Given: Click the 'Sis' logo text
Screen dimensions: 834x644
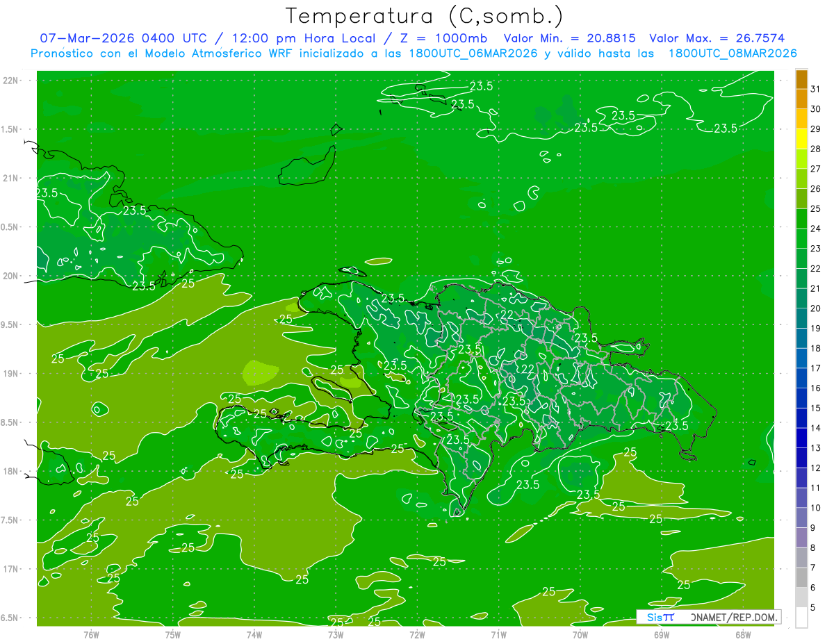Looking at the screenshot, I should 654,617.
